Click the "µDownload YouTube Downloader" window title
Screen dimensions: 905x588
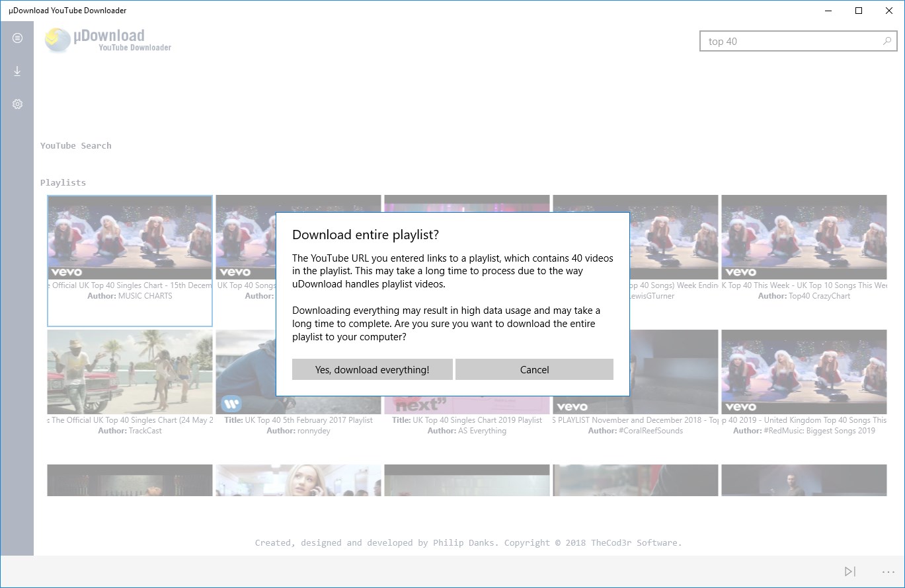coord(67,11)
